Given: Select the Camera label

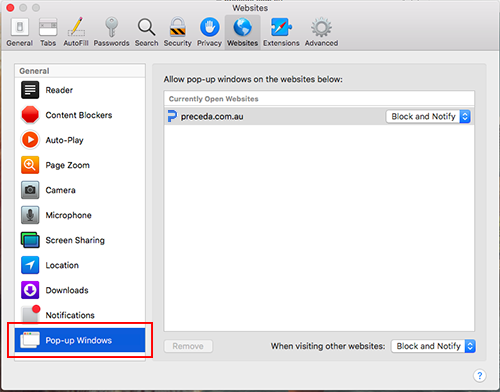Looking at the screenshot, I should 60,190.
